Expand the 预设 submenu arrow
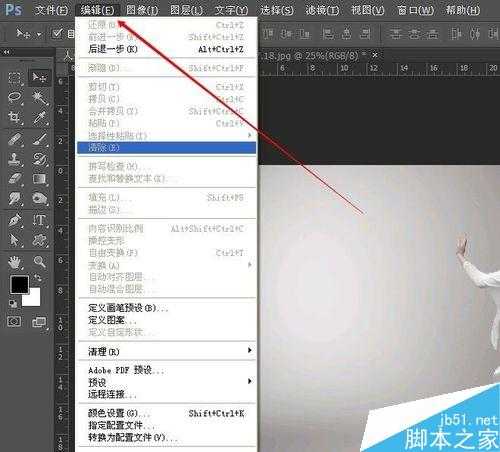This screenshot has width=500, height=452. [x=250, y=381]
